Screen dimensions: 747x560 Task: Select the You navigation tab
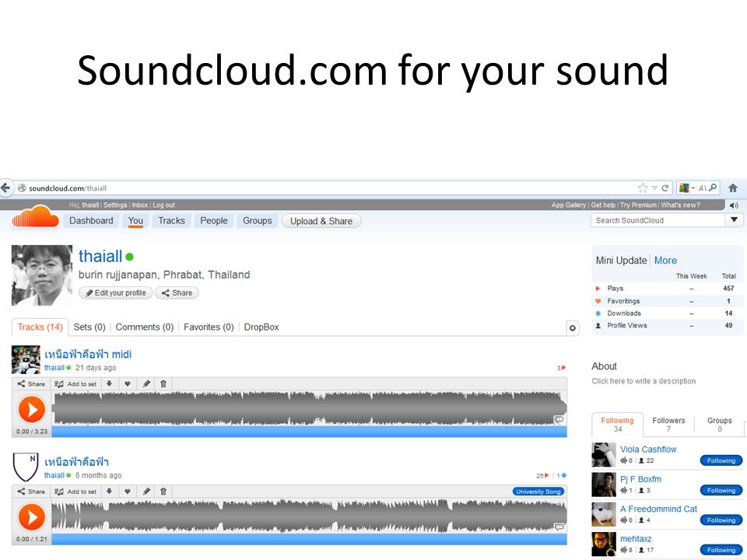(x=135, y=221)
